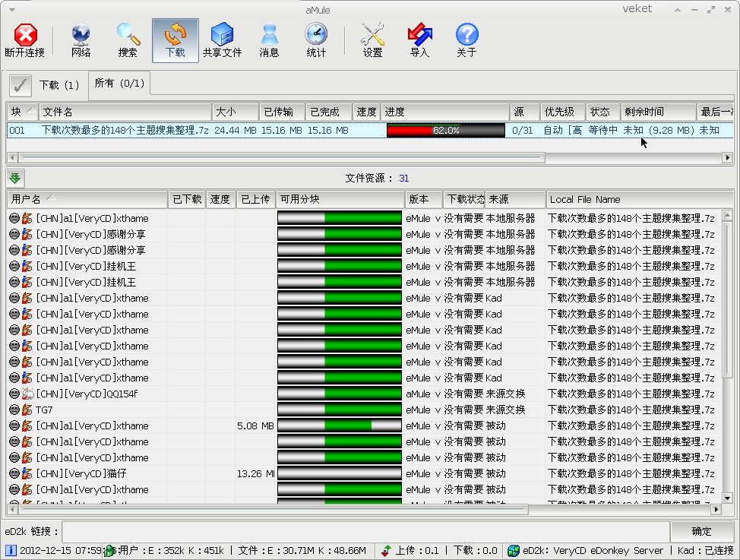Screen dimensions: 740x560
Task: Click the download list horizontal scrollbar left arrow
Action: coord(12,158)
